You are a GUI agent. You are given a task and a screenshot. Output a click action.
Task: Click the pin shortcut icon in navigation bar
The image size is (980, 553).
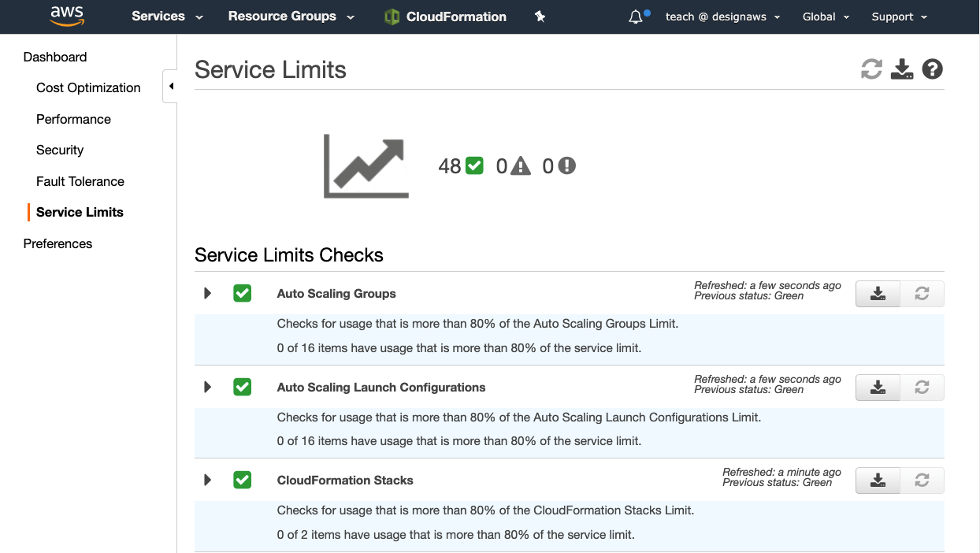pos(540,16)
